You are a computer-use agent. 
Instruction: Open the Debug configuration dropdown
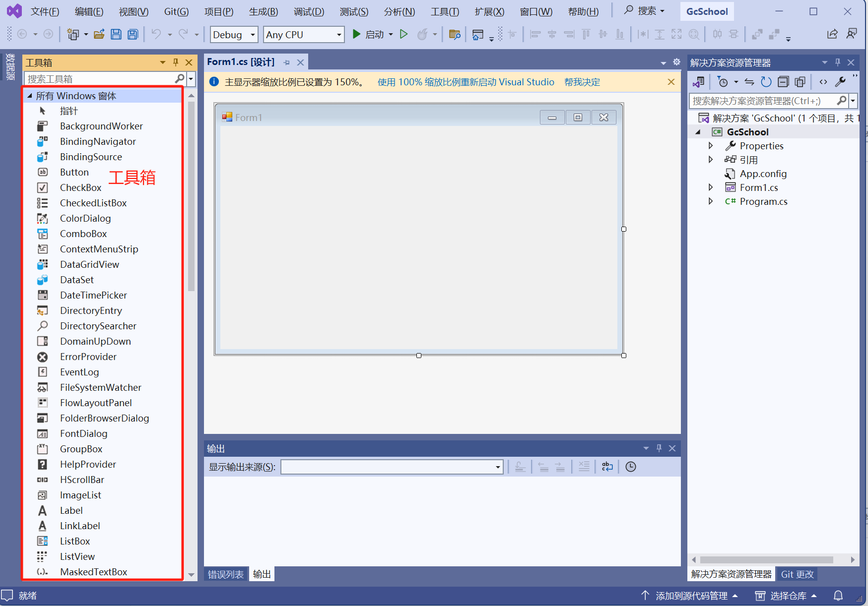(234, 35)
